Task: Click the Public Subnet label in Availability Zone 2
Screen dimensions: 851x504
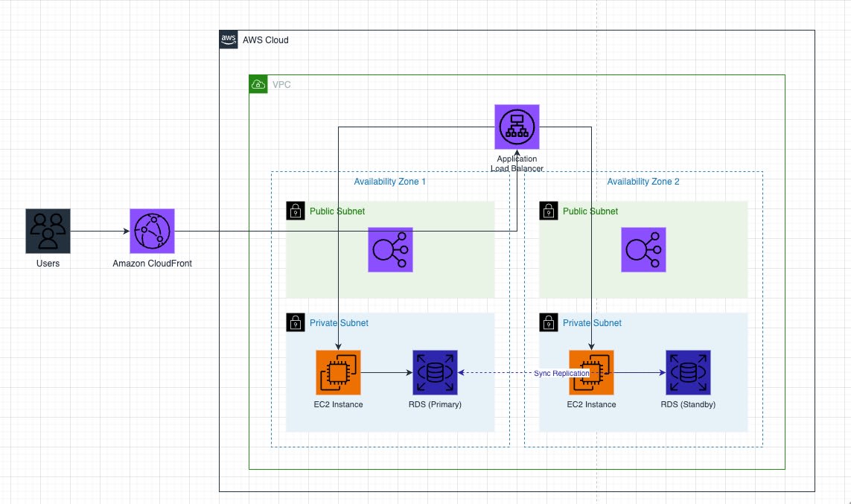Action: pos(590,211)
